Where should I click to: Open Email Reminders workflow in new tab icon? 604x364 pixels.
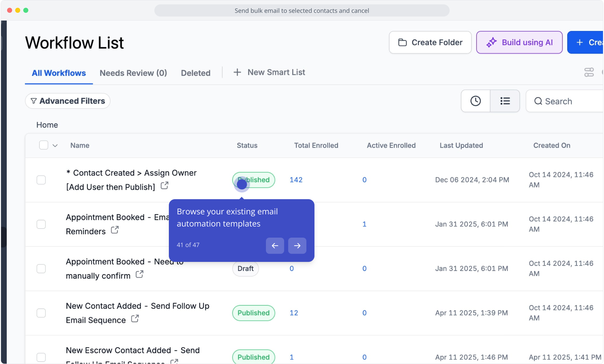(x=115, y=230)
